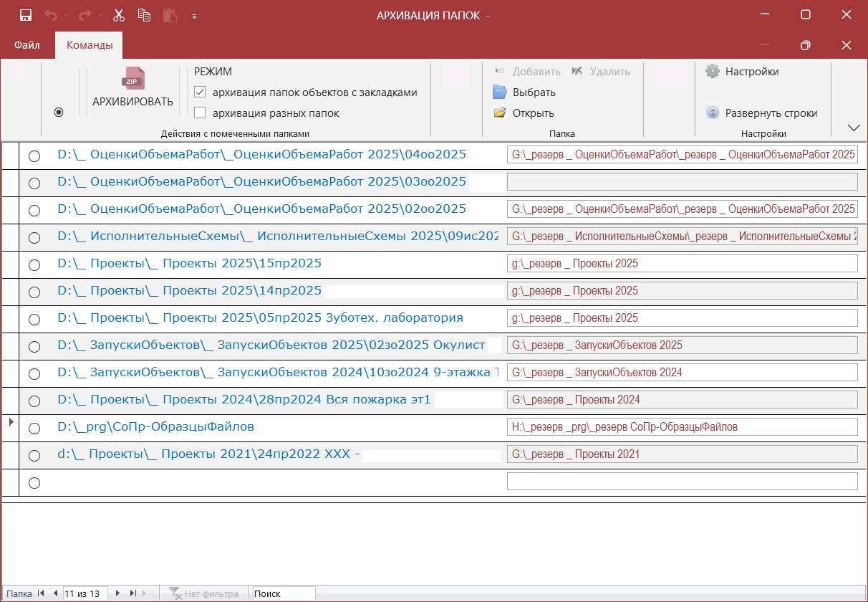Mark the СоПр-ОбразцыФайлов row radio button
Screen dimensions: 868x602
(34, 428)
